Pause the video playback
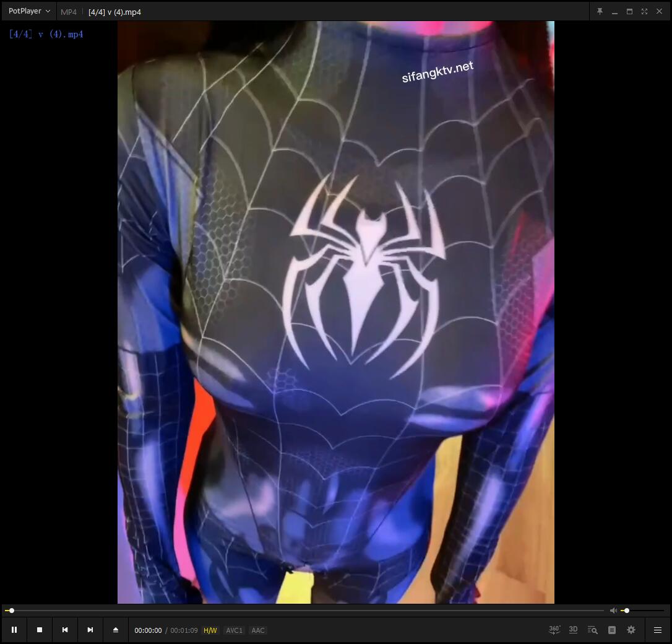Screen dimensions: 672x644 pos(14,630)
